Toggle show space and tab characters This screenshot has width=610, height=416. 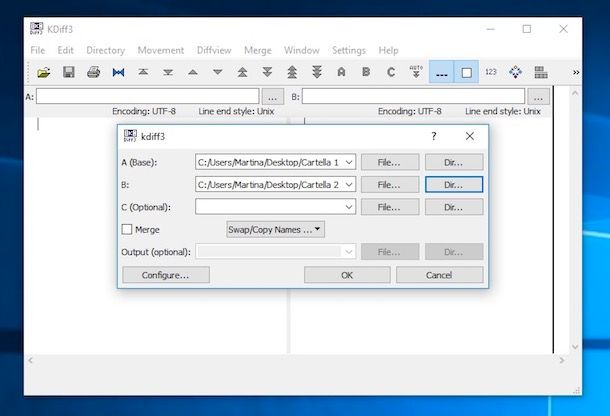coord(442,72)
